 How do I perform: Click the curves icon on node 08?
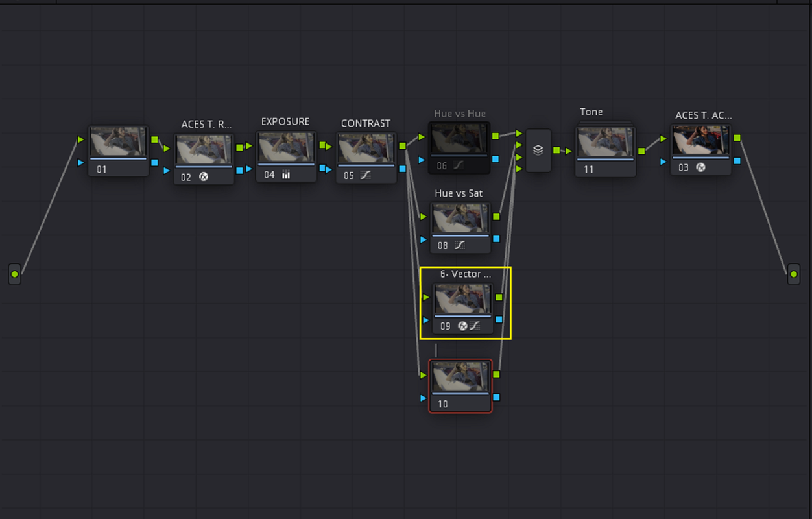(460, 245)
